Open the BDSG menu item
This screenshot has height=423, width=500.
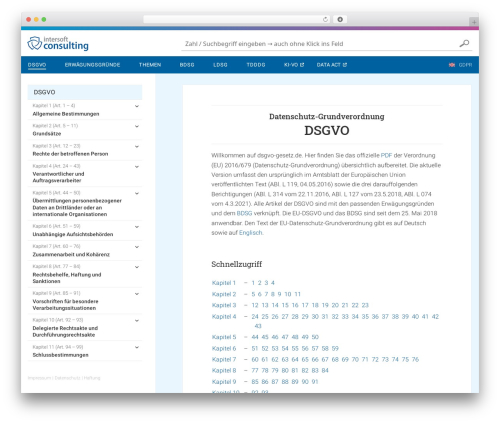pos(187,65)
